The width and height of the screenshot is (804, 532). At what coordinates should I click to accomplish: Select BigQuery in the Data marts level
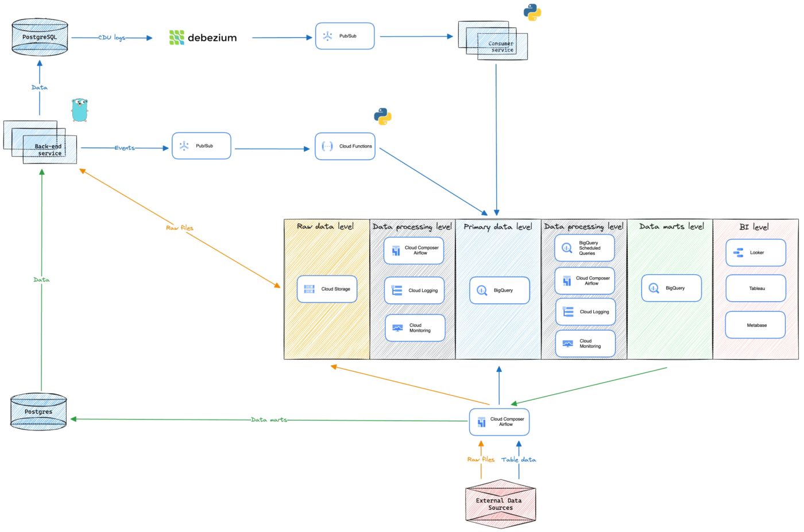click(672, 288)
